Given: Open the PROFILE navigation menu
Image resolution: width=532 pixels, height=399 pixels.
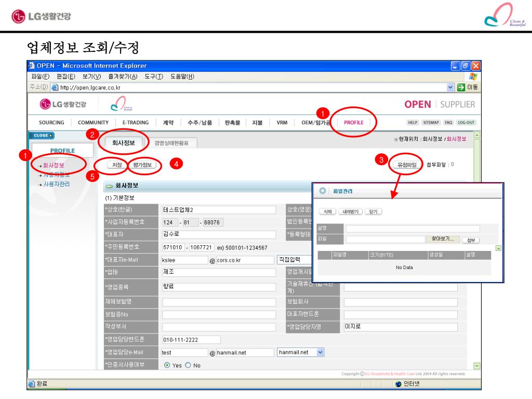Looking at the screenshot, I should tap(353, 123).
